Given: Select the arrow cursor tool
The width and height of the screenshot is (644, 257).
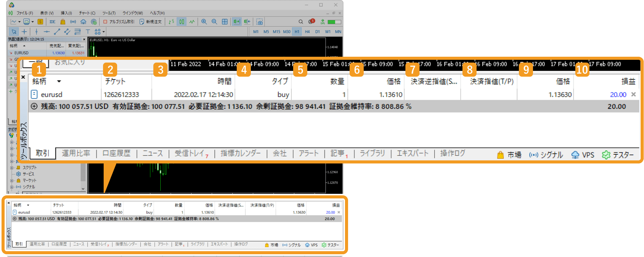Looking at the screenshot, I should pos(14,32).
